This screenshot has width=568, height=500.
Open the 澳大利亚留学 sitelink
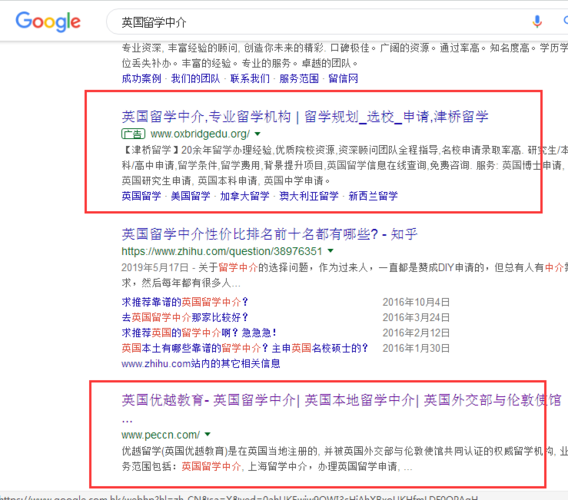pos(309,196)
